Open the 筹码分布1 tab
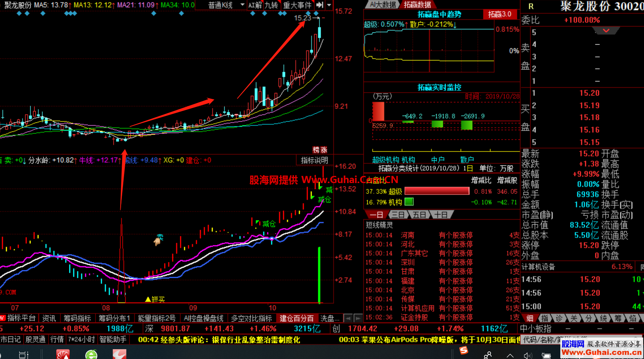The width and height of the screenshot is (644, 359). (115, 318)
